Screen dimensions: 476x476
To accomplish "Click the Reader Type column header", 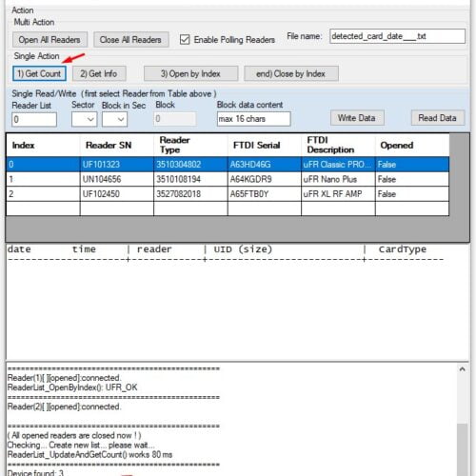I will tap(190, 145).
